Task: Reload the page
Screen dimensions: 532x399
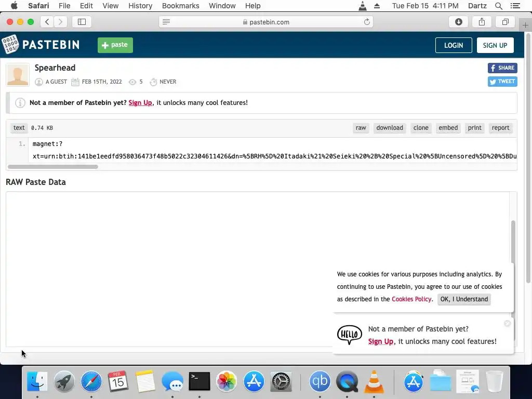Action: point(367,22)
